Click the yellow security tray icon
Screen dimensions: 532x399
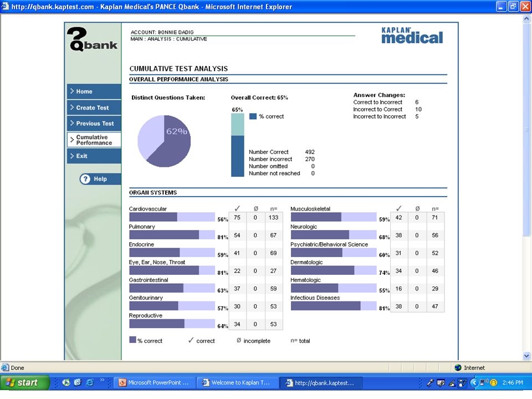(x=494, y=383)
